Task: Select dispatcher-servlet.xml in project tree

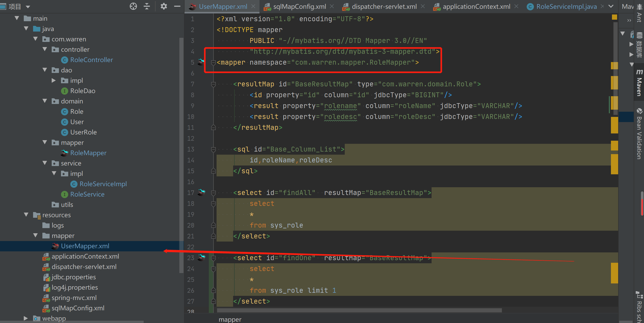Action: tap(84, 267)
